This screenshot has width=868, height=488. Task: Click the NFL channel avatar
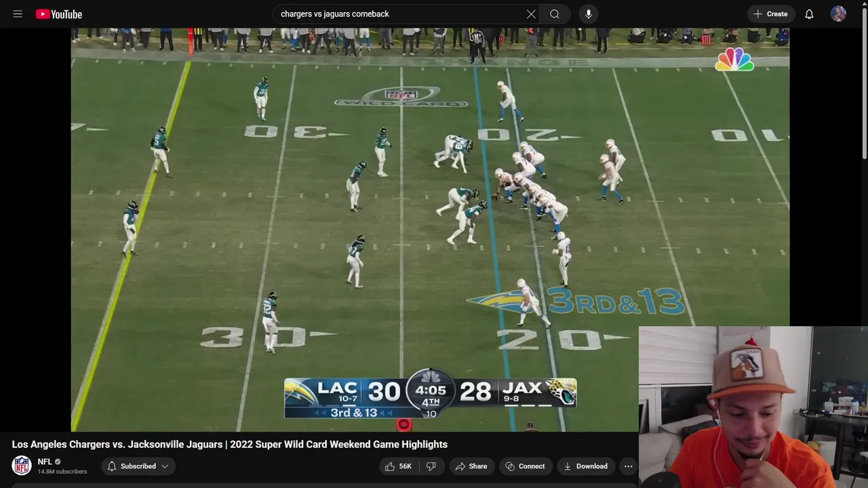(x=22, y=466)
